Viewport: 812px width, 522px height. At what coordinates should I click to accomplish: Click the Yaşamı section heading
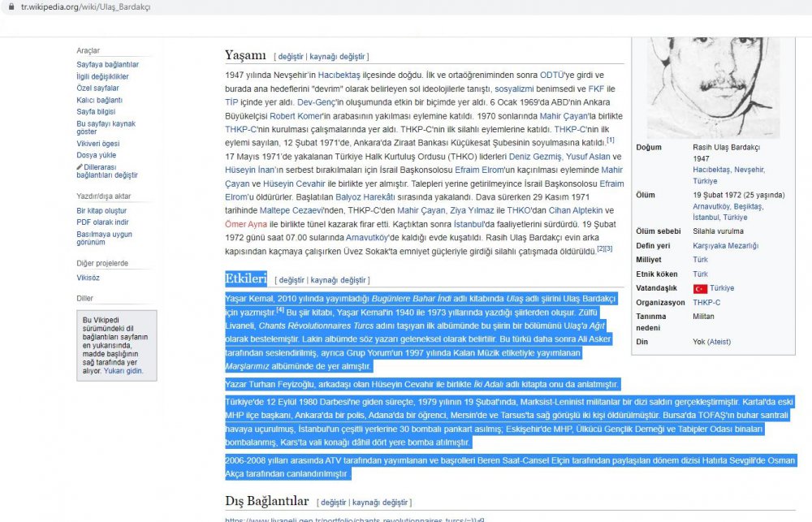click(x=245, y=55)
